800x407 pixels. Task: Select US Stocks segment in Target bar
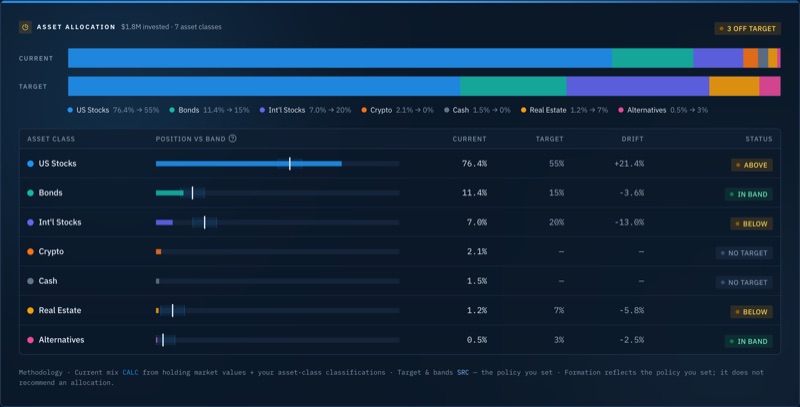click(x=264, y=86)
